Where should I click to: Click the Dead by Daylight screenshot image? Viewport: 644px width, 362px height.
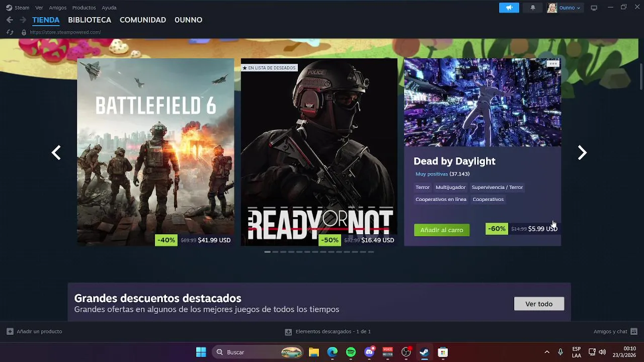click(482, 103)
